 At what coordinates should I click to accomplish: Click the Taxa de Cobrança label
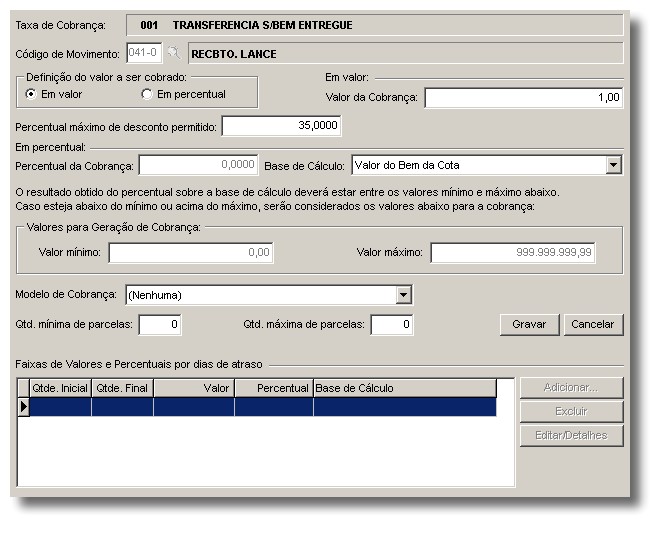[61, 25]
